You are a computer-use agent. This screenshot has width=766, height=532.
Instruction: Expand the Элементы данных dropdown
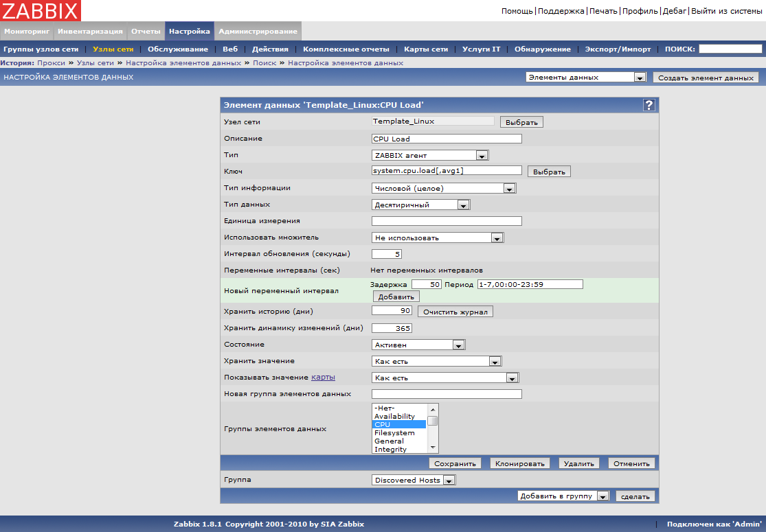click(586, 77)
